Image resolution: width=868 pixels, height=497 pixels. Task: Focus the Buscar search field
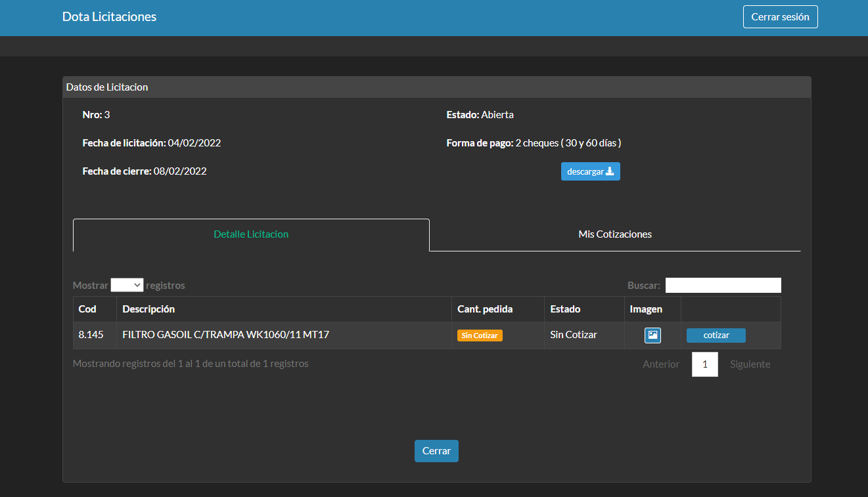[723, 285]
